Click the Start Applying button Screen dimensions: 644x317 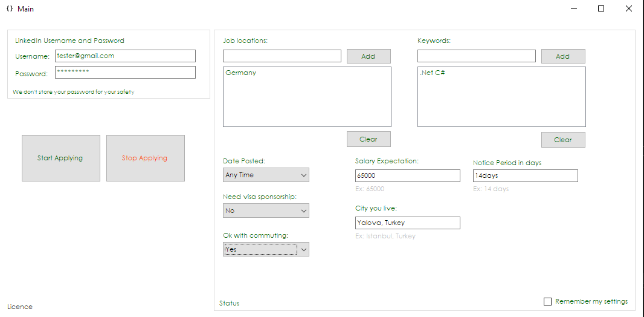(x=61, y=158)
